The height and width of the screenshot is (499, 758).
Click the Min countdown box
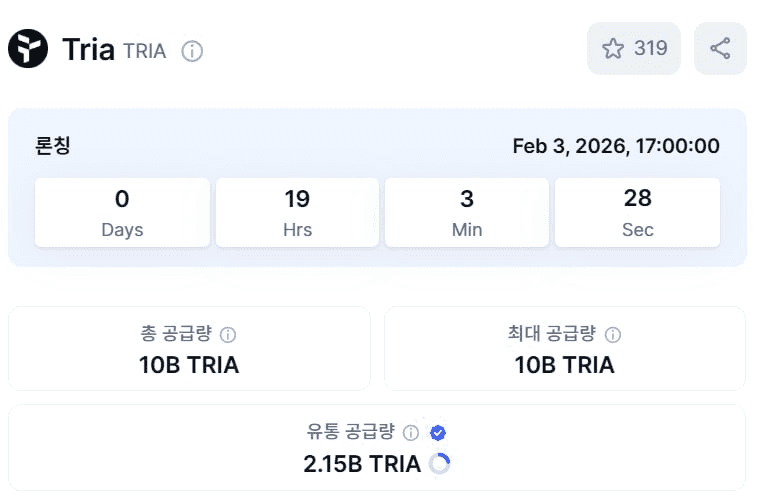[x=467, y=212]
